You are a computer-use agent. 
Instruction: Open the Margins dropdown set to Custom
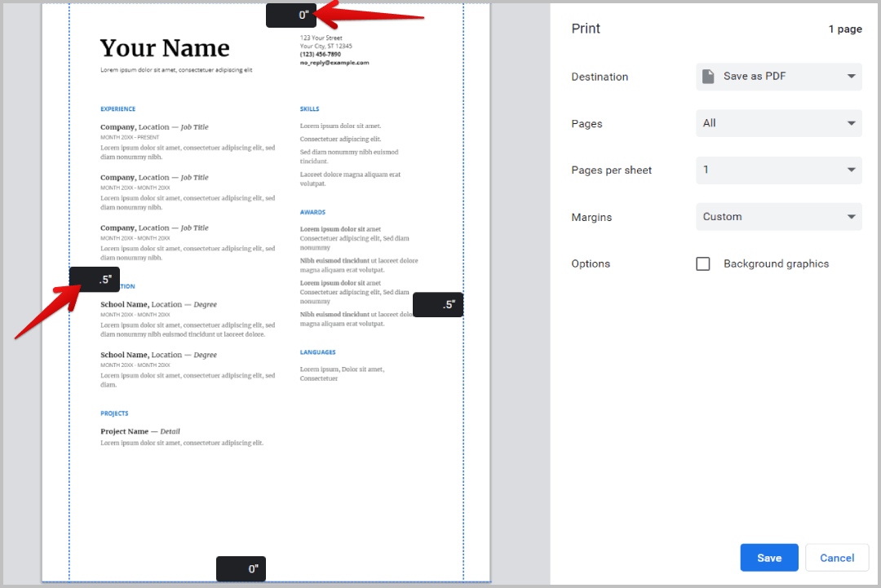click(778, 217)
